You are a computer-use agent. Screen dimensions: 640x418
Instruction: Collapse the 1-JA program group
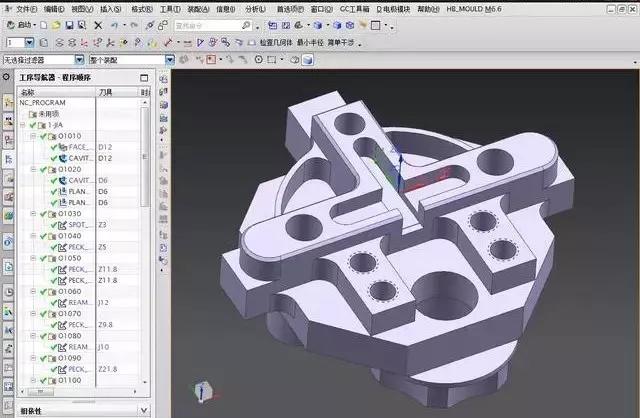pyautogui.click(x=23, y=125)
